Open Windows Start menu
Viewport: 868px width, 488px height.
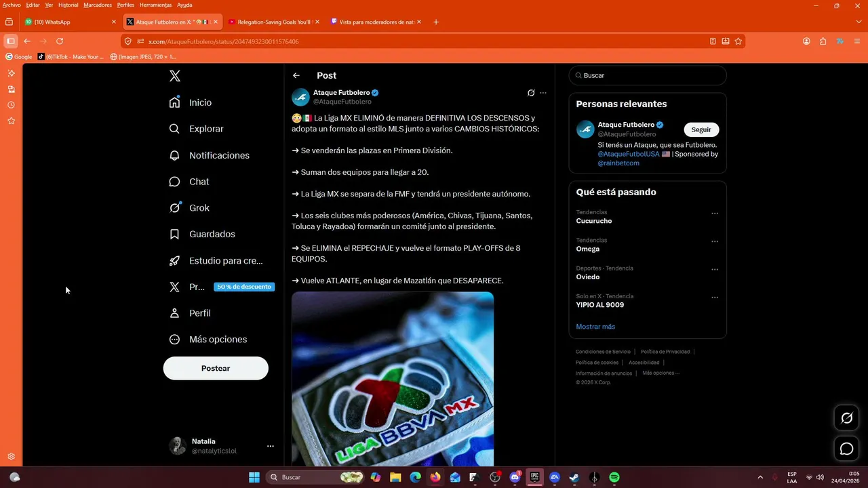[254, 477]
